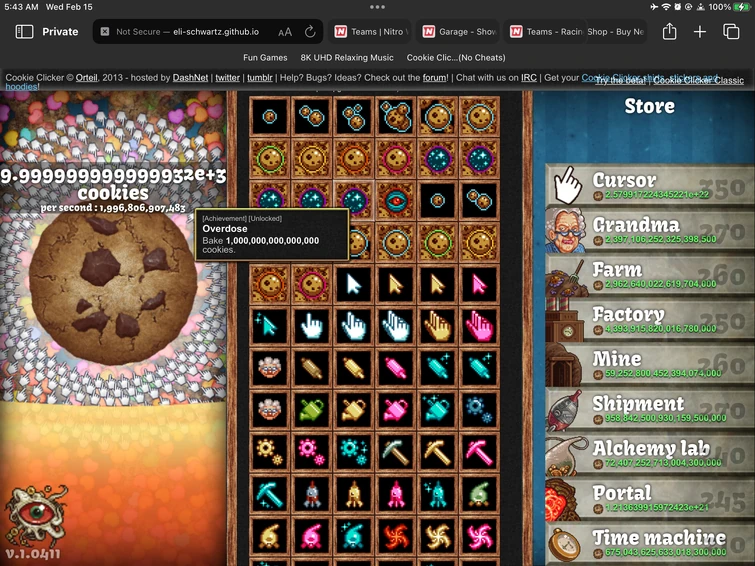Select the pink pickaxe upgrade icon

(479, 451)
